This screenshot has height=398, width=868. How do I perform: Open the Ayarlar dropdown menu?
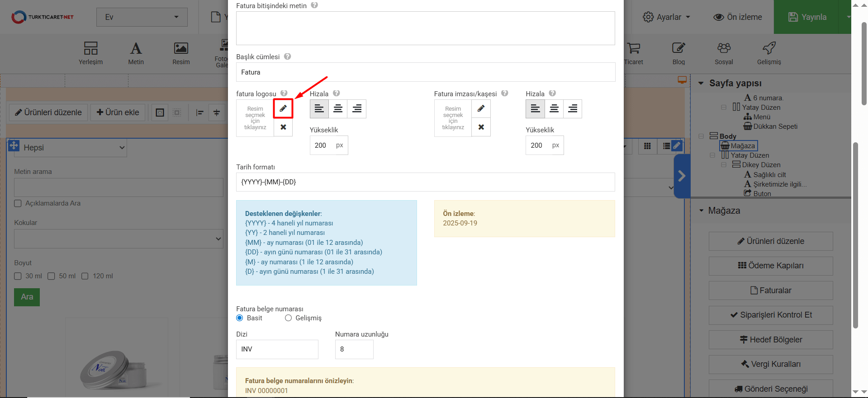(x=666, y=17)
